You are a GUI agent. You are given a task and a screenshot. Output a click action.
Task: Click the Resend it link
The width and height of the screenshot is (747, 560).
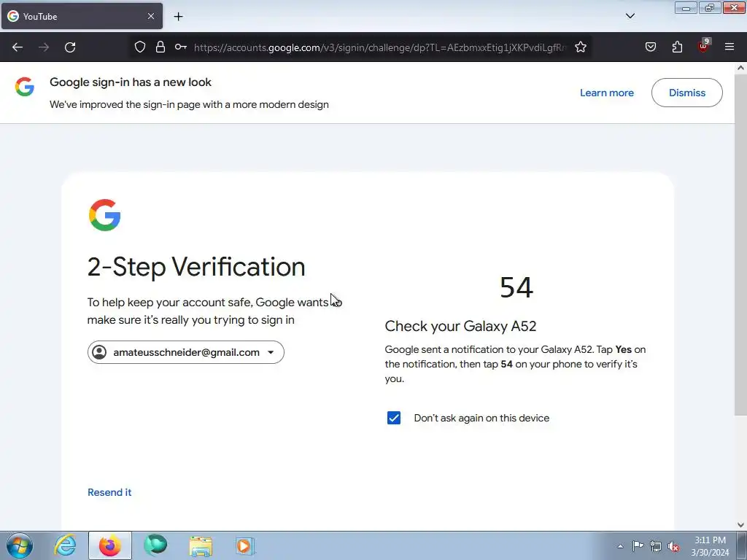coord(109,492)
